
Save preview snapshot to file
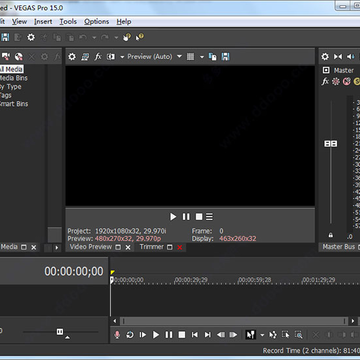226,57
